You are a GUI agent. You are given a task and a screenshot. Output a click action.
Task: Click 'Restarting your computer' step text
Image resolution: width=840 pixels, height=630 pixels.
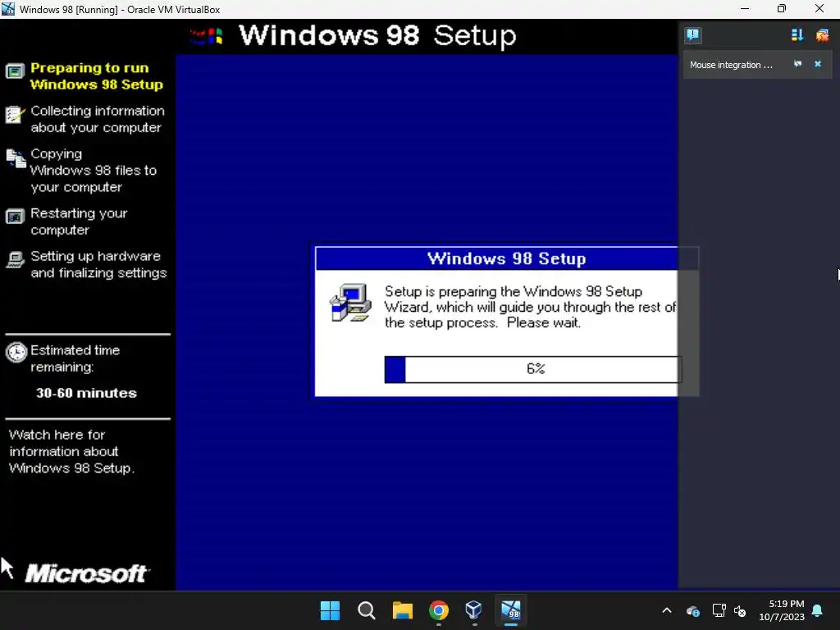click(x=79, y=221)
